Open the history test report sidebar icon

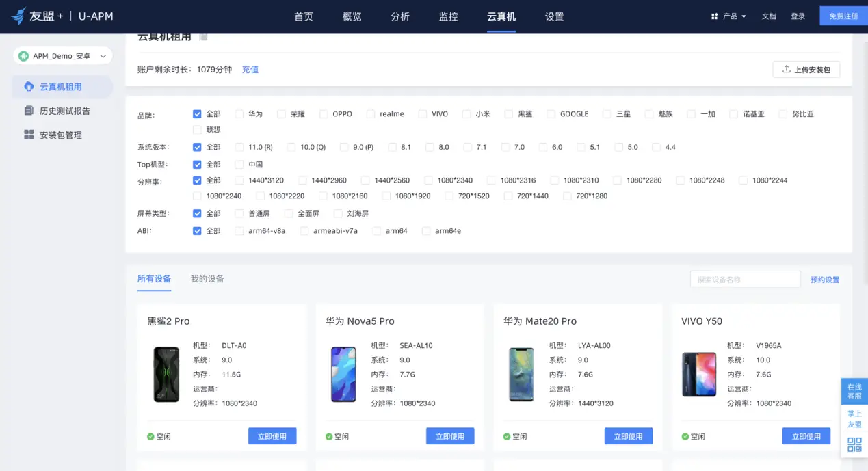[x=29, y=111]
